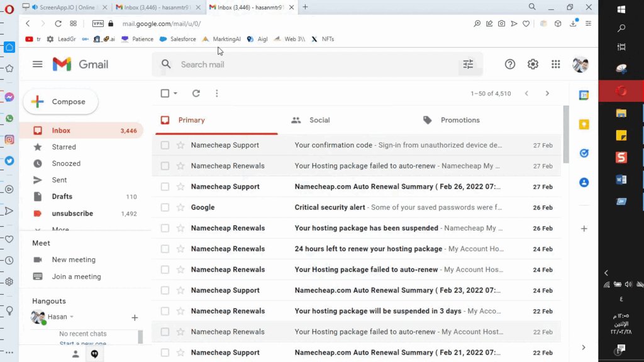
Task: Open Twitter in Opera sidebar
Action: [x=9, y=161]
